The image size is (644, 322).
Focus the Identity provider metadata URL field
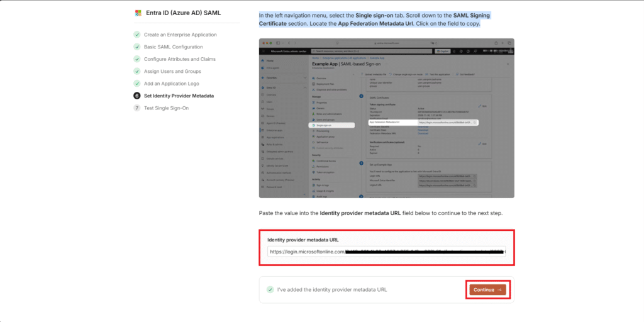(x=387, y=252)
